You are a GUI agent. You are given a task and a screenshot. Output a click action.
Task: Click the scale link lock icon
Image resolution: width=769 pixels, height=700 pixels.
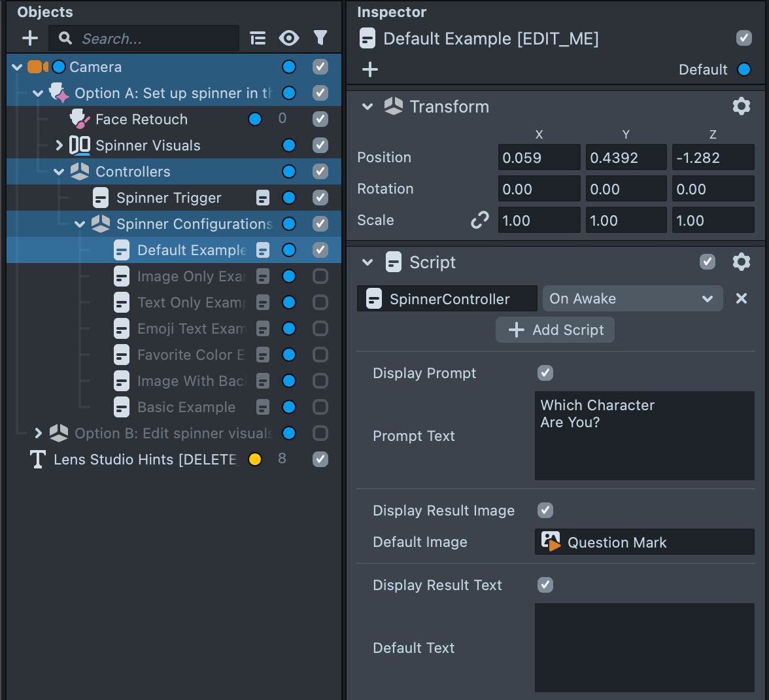click(480, 220)
